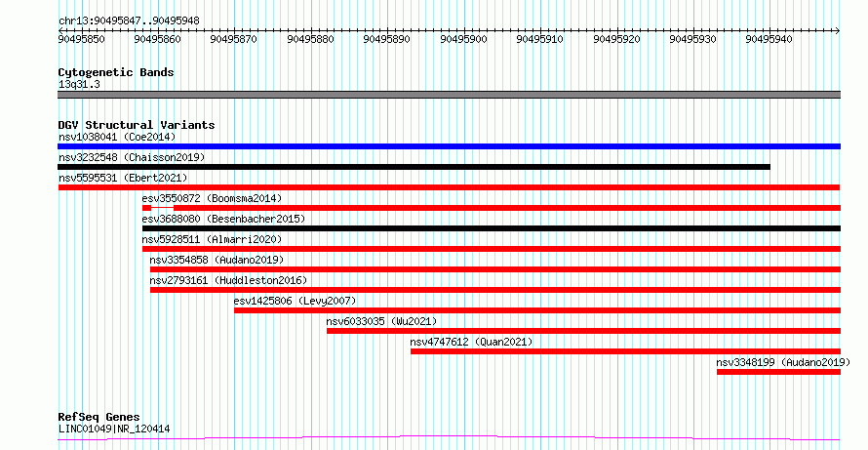868x450 pixels.
Task: Click the esv3688080 (Besenbacher2015) label
Action: pyautogui.click(x=223, y=219)
